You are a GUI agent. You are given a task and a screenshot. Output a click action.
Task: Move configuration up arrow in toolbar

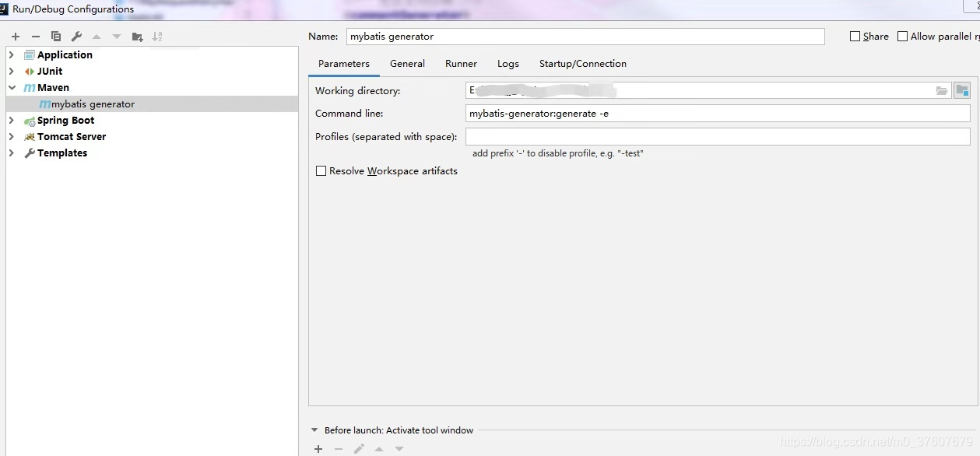[x=97, y=37]
